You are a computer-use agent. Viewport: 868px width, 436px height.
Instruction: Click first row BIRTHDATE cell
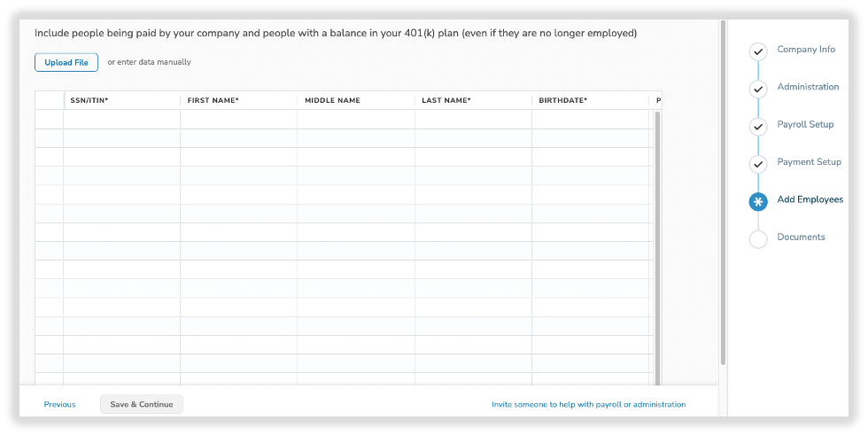tap(590, 120)
